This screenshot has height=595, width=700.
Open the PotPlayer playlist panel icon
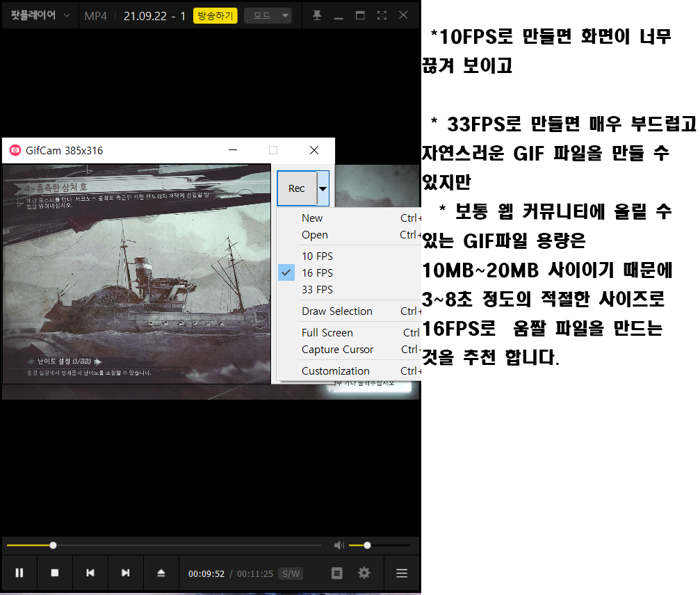337,573
